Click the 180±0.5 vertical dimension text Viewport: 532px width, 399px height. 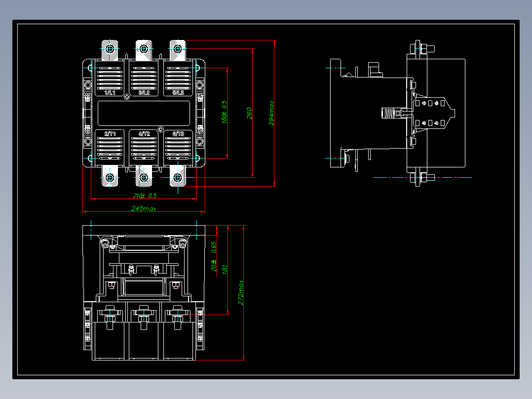224,112
